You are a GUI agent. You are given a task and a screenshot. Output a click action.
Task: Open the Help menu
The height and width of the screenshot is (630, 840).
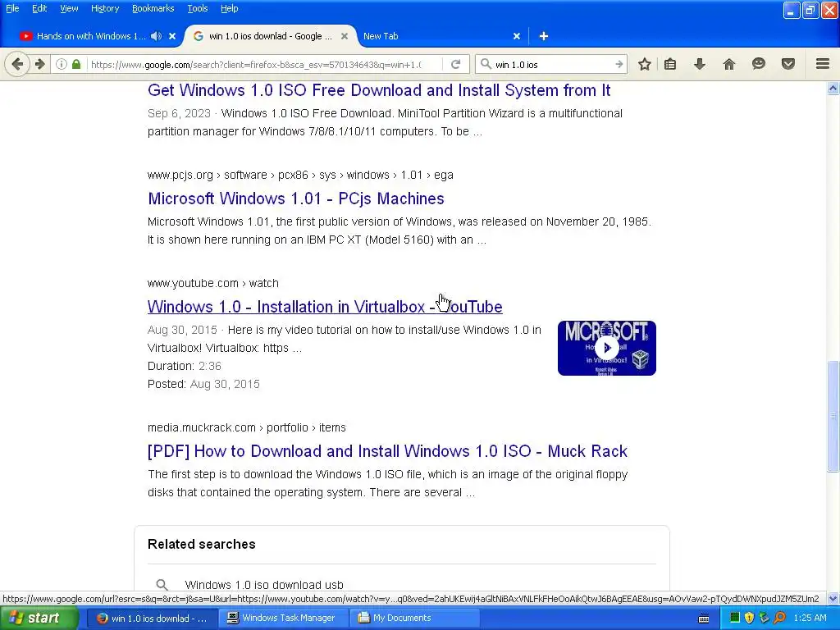pos(230,8)
